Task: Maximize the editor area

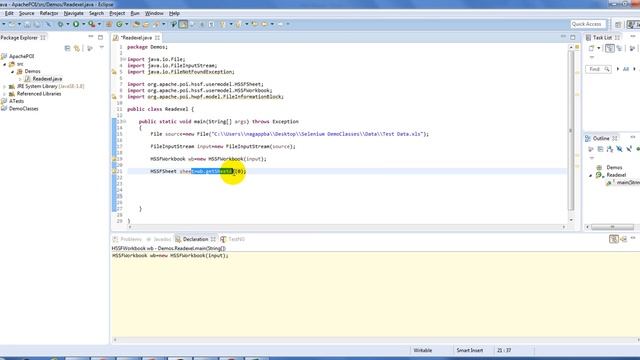Action: pyautogui.click(x=573, y=37)
